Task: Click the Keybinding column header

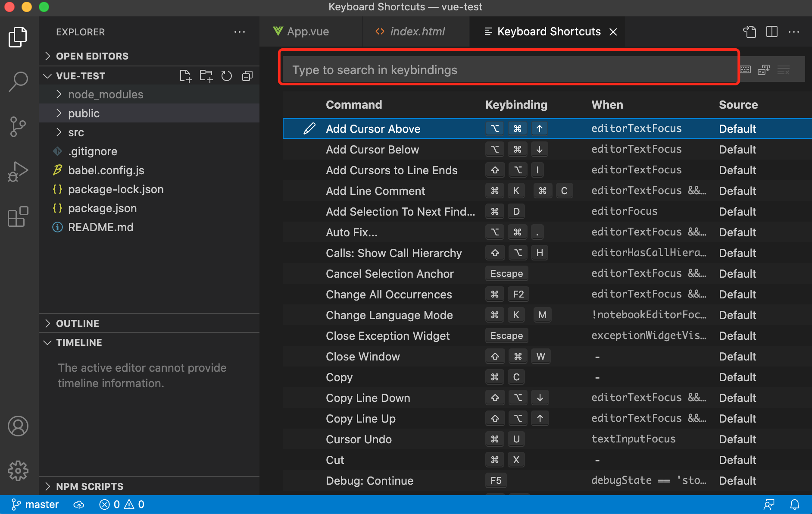Action: (516, 105)
